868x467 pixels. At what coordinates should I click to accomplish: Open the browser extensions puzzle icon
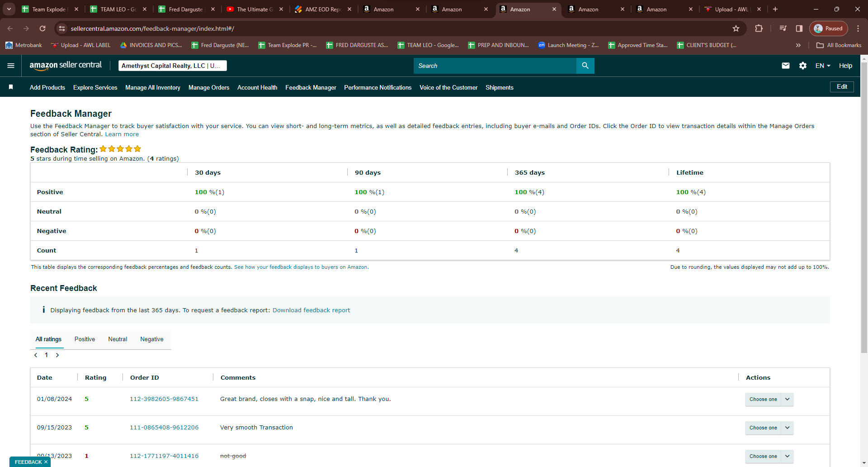coord(759,29)
